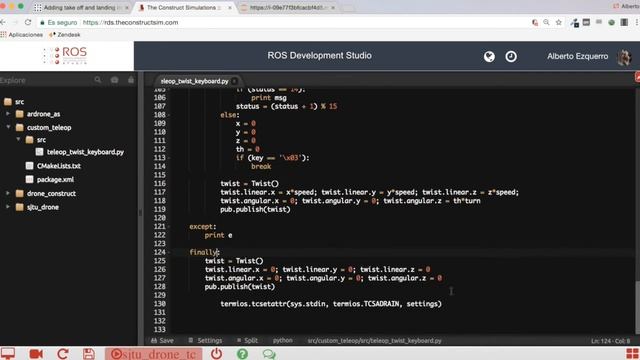Place cursor on line 130 termios.tcsetattr
This screenshot has height=360, width=640.
click(x=331, y=304)
